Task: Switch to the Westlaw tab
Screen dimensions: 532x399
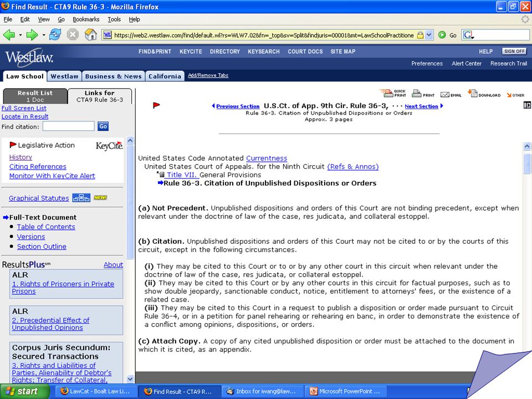Action: pyautogui.click(x=64, y=76)
